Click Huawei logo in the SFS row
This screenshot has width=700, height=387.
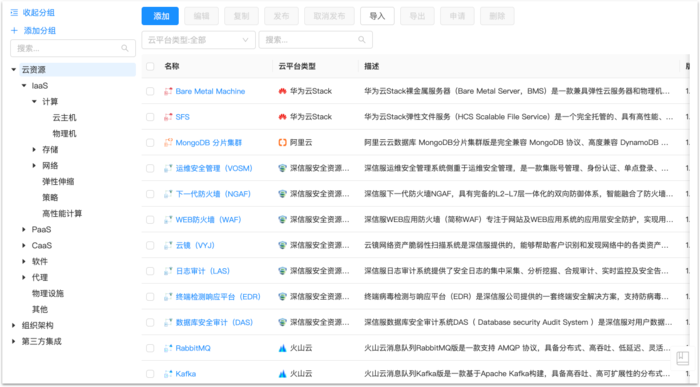click(282, 117)
